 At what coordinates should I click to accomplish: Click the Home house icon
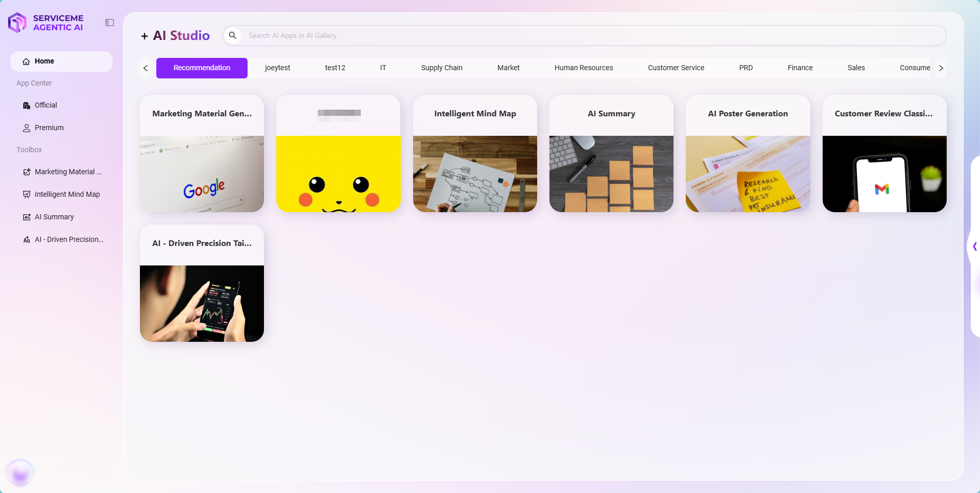[x=26, y=61]
